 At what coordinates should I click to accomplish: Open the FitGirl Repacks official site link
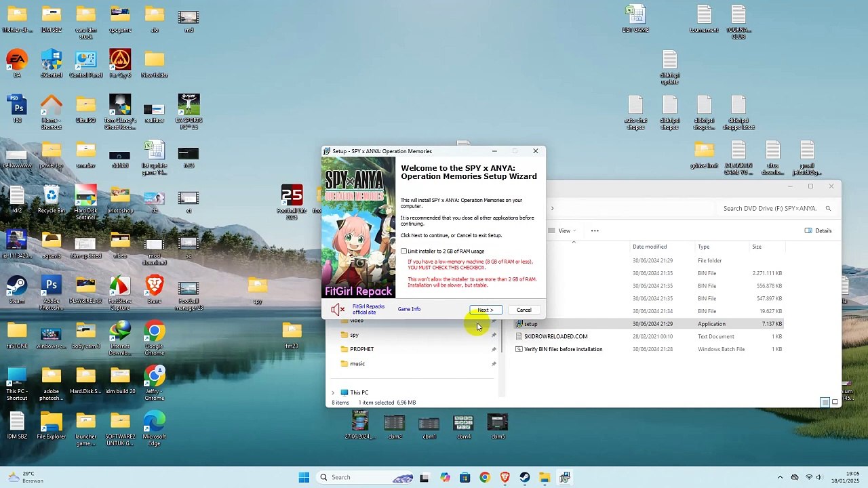368,309
